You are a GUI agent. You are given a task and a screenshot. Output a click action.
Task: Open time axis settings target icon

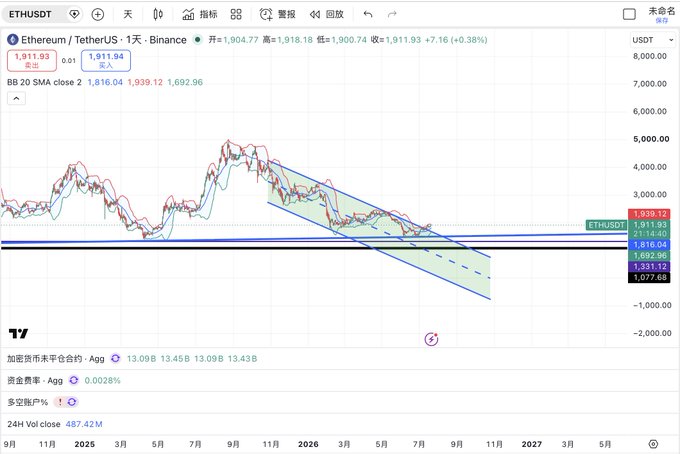point(654,444)
